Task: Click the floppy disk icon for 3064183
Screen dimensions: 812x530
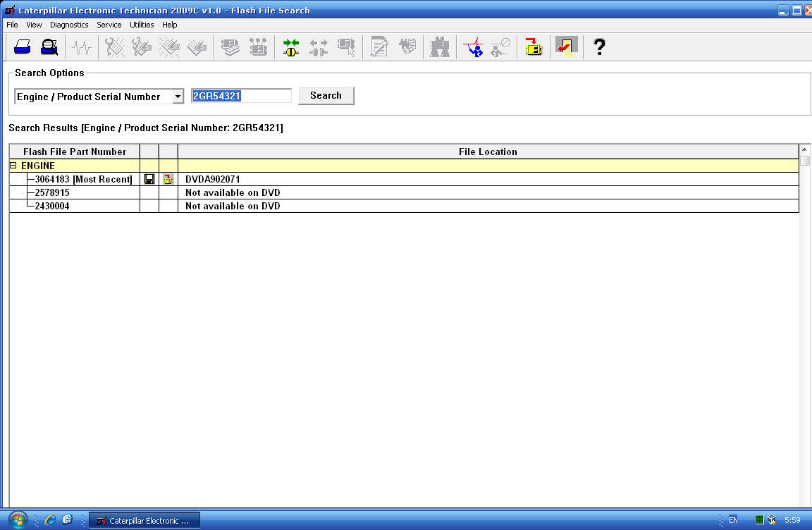Action: pos(149,179)
